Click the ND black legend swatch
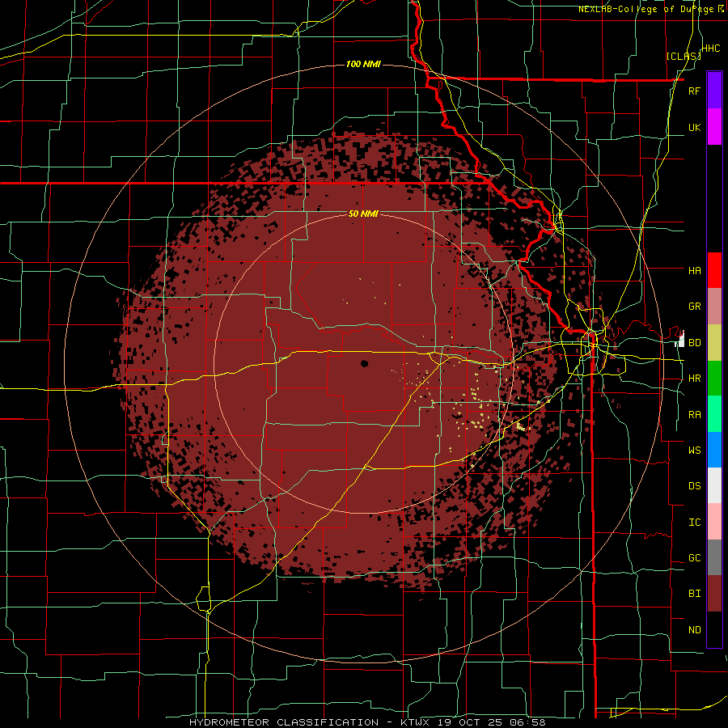728x728 pixels. click(x=714, y=629)
